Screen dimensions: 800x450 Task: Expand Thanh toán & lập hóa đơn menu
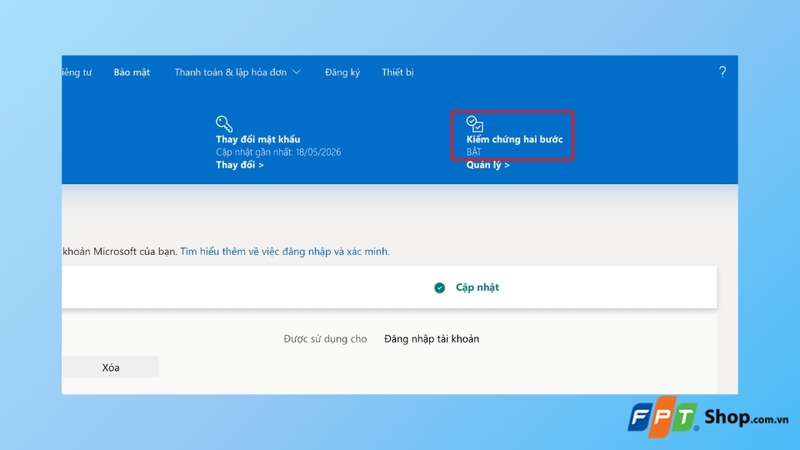click(237, 72)
